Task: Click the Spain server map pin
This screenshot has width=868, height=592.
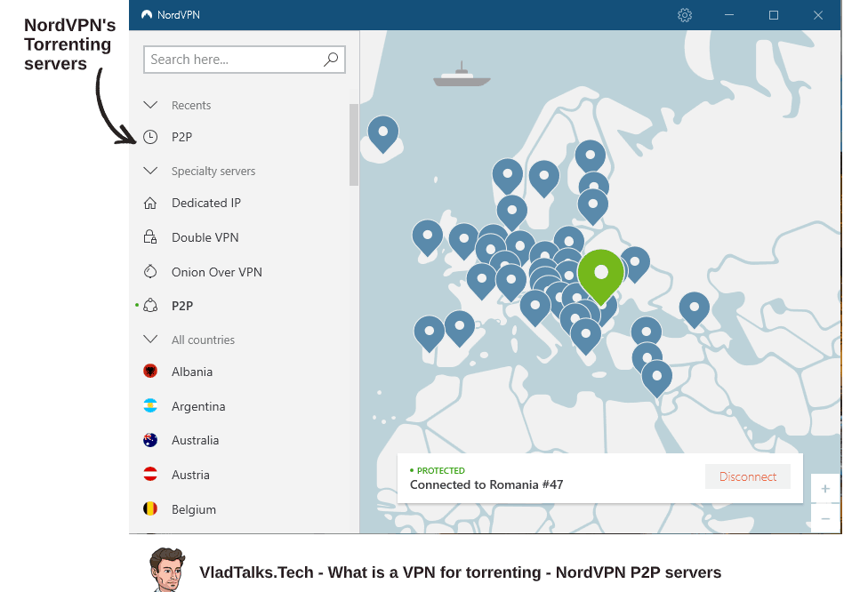Action: [460, 328]
